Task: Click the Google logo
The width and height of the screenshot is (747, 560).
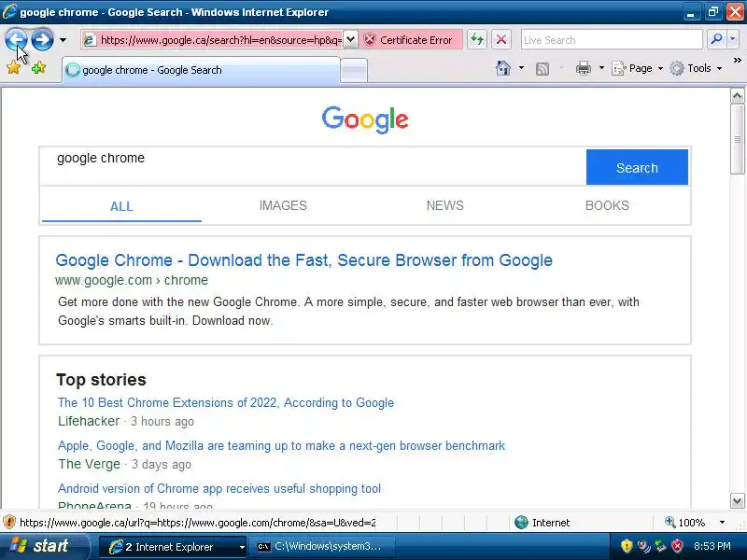Action: [x=365, y=119]
